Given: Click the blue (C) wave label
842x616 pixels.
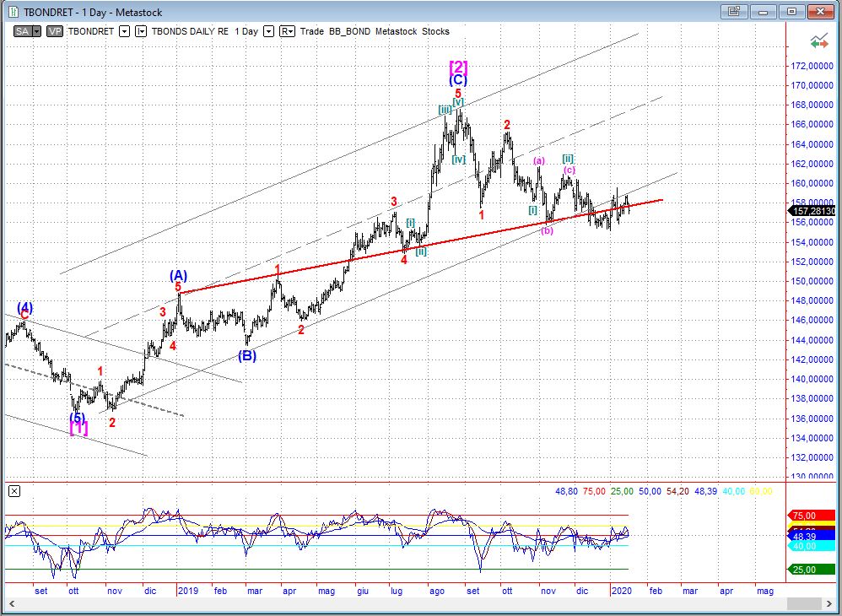Looking at the screenshot, I should pos(458,80).
